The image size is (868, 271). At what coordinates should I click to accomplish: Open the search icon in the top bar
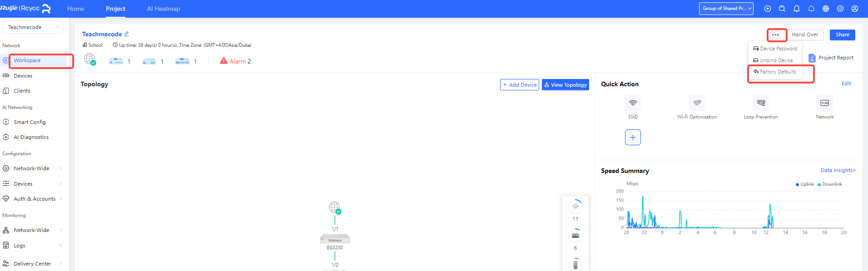(x=782, y=9)
